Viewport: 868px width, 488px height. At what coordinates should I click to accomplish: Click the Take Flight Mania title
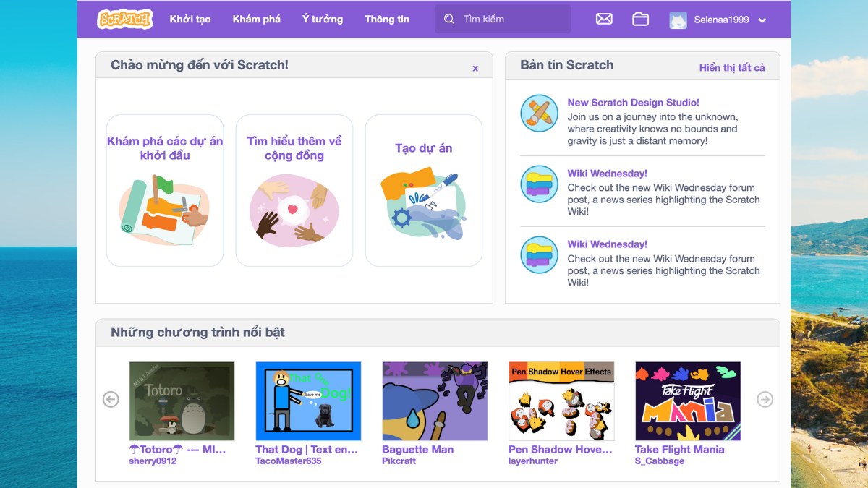click(680, 449)
